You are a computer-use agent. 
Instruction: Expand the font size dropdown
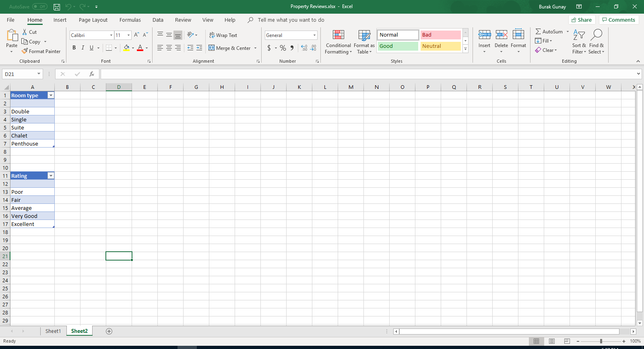(128, 35)
